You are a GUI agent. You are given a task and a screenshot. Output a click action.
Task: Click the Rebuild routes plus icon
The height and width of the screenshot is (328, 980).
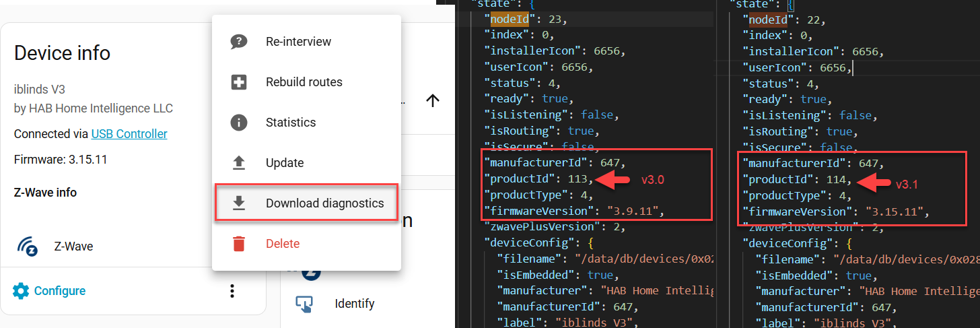tap(238, 82)
